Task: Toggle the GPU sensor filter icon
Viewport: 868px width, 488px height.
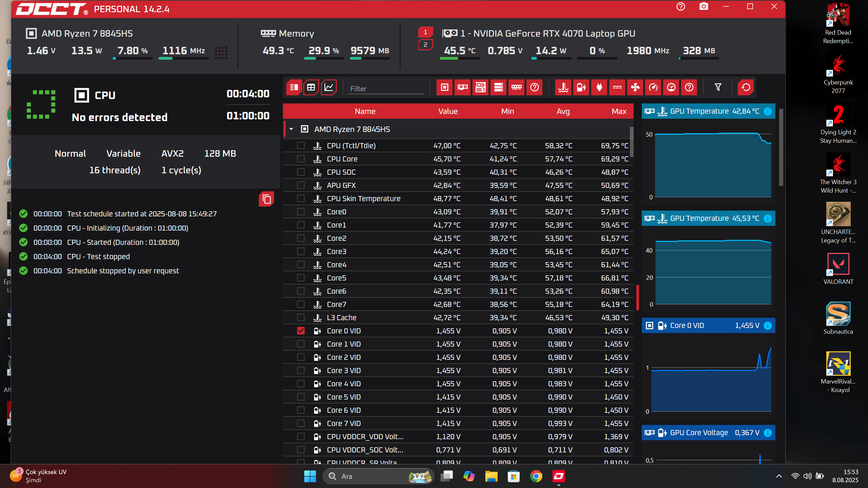Action: pyautogui.click(x=462, y=87)
